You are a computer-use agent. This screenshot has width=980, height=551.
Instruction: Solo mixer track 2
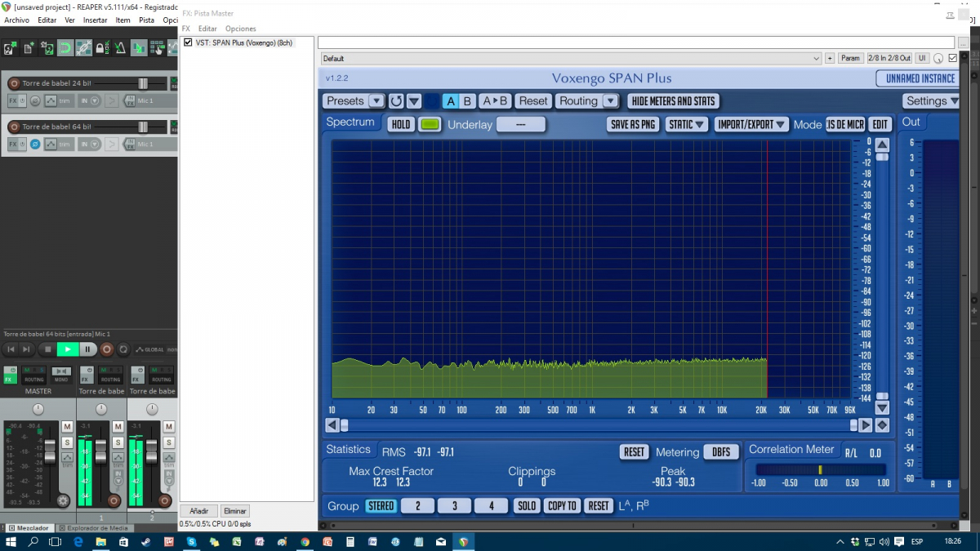pos(169,442)
